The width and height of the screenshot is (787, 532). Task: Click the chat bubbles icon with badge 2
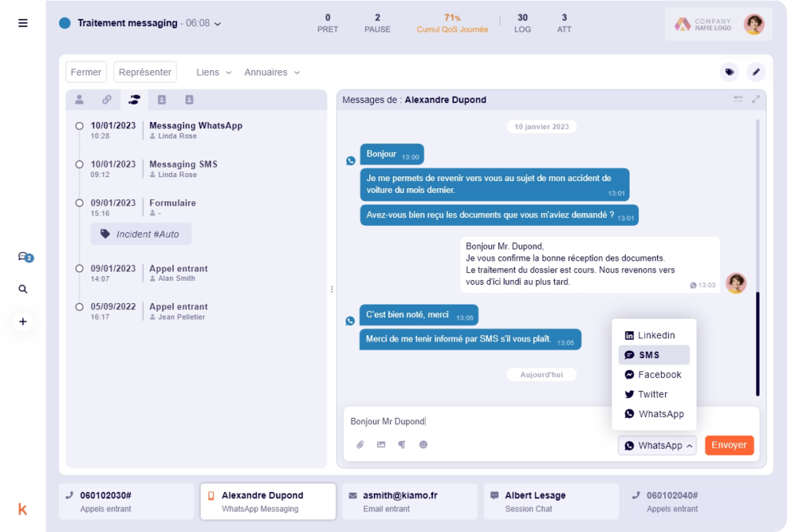tap(23, 257)
